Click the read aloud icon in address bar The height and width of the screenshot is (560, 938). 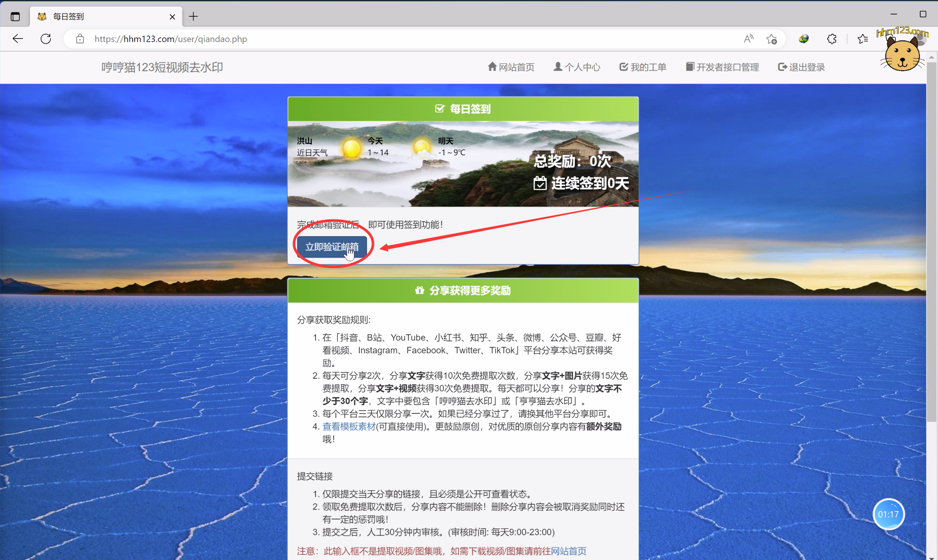pos(748,39)
